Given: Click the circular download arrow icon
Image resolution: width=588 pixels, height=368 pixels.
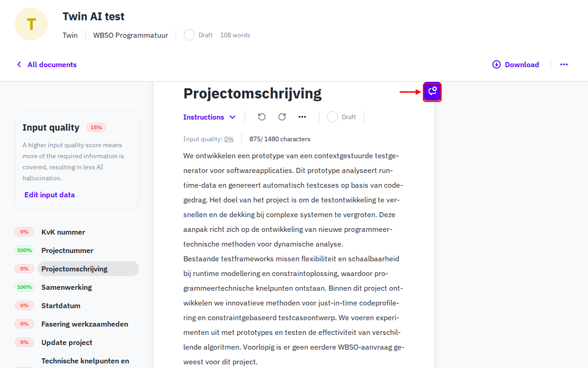Looking at the screenshot, I should [x=496, y=64].
